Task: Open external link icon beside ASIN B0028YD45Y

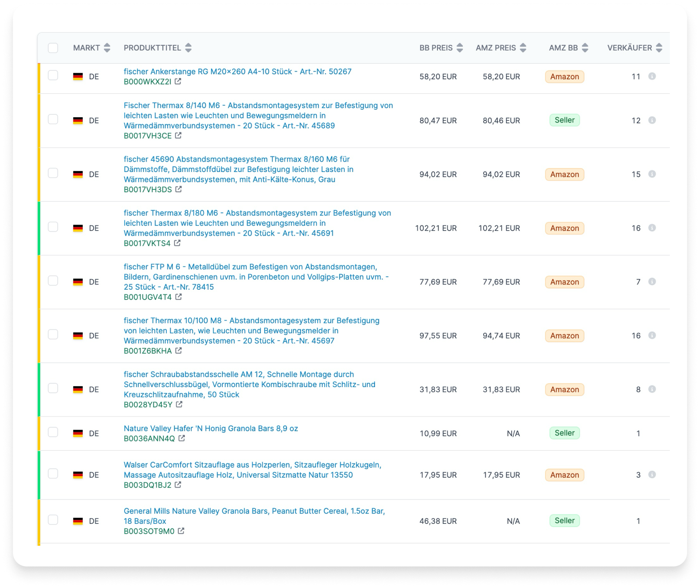Action: pyautogui.click(x=179, y=404)
